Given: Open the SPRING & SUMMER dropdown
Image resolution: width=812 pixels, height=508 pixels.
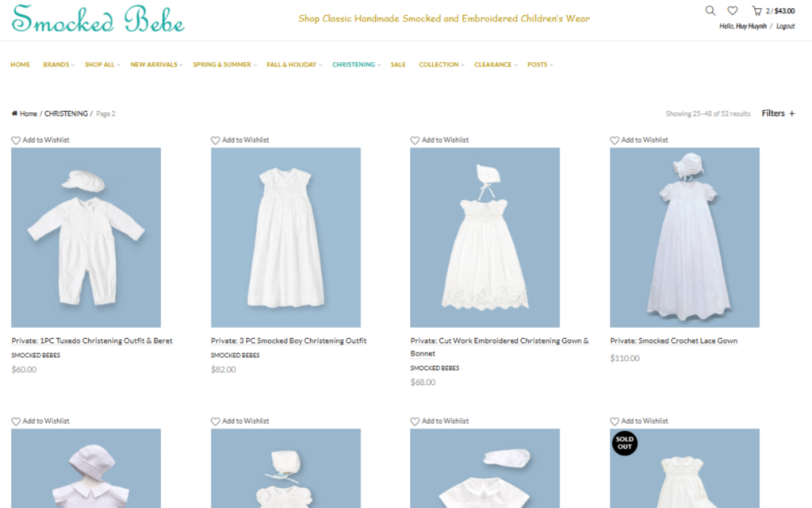Looking at the screenshot, I should click(224, 64).
